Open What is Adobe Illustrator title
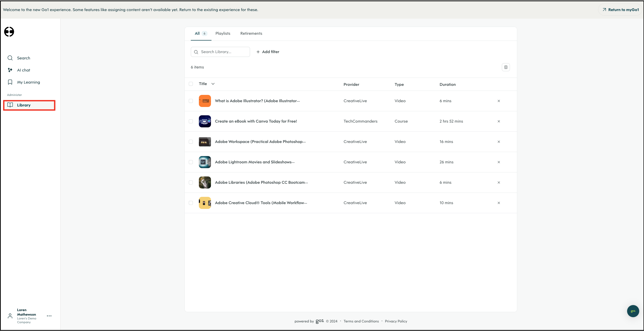Screen dimensions: 644x331 257,101
